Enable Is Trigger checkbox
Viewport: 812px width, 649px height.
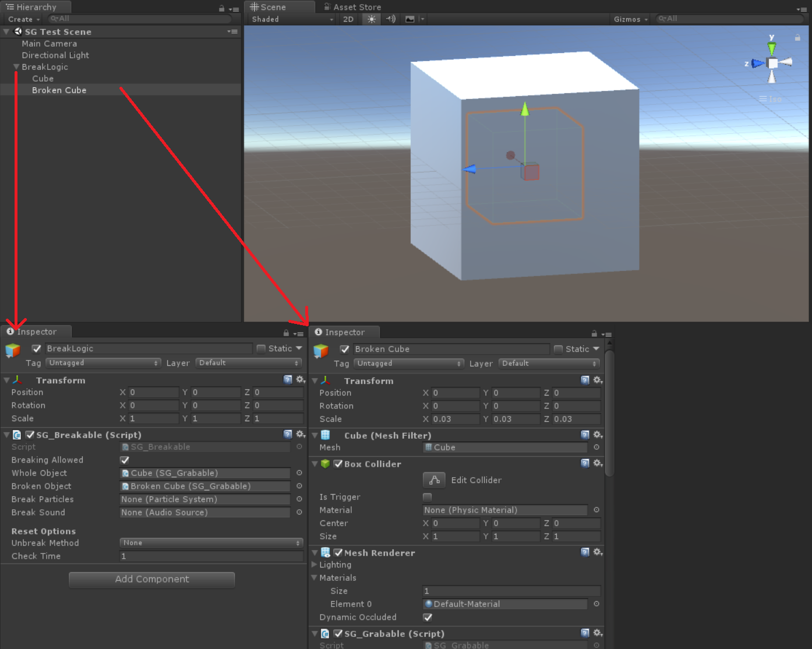pyautogui.click(x=427, y=497)
